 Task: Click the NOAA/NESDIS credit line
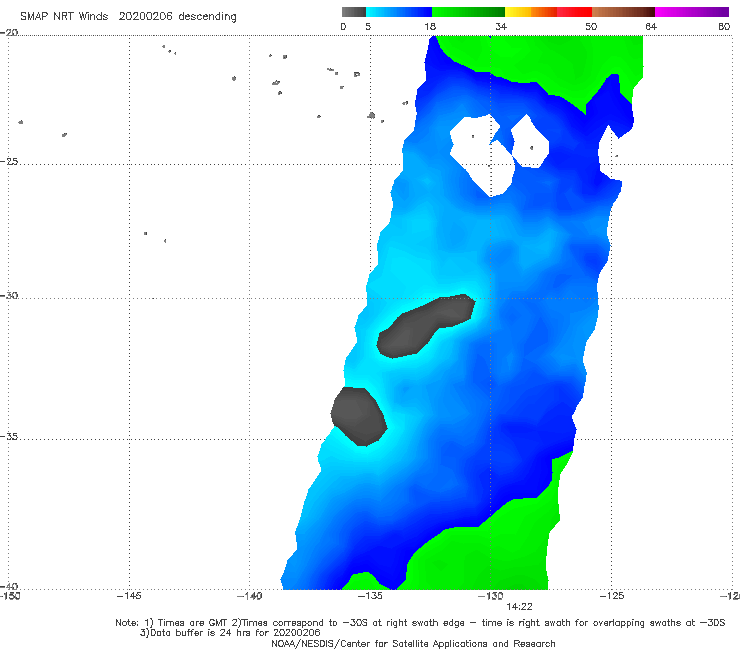click(413, 644)
